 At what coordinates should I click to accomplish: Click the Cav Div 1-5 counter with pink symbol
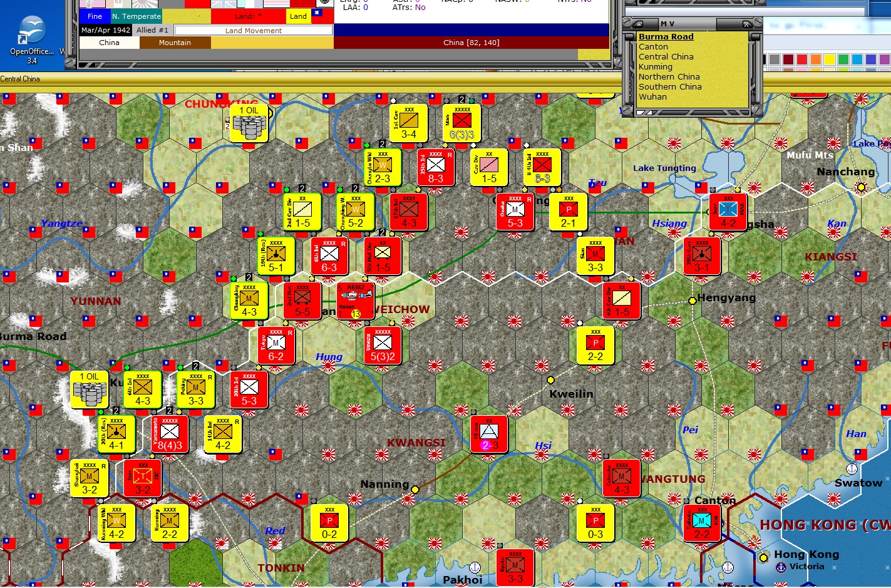tap(489, 167)
